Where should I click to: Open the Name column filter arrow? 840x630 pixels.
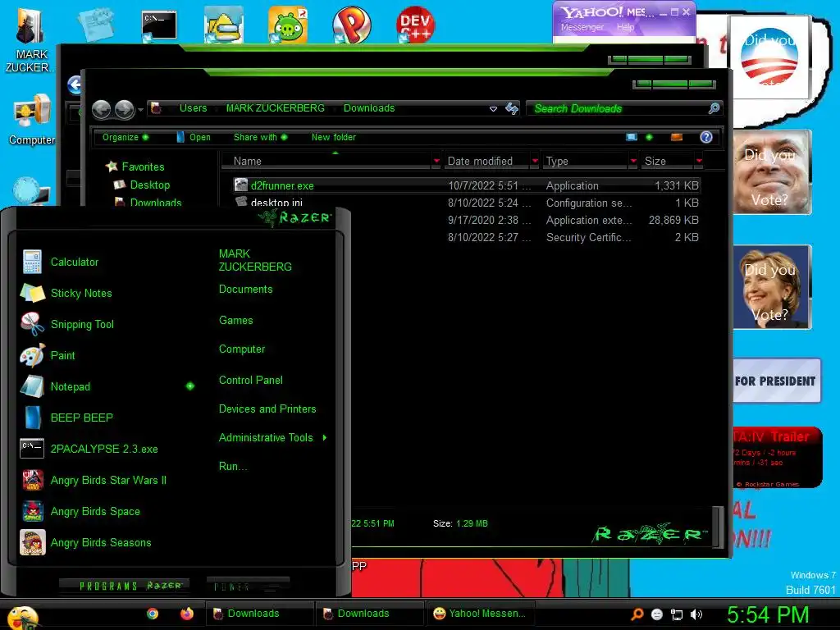point(436,161)
